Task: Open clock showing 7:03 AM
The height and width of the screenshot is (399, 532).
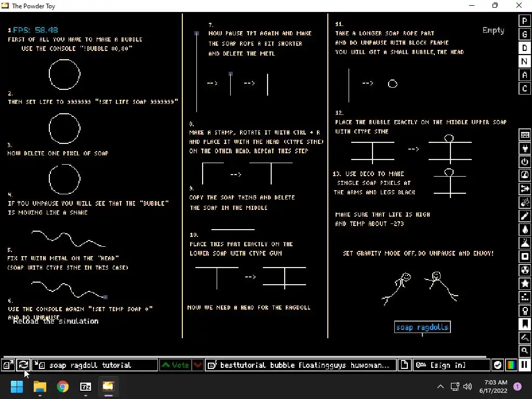Action: coord(494,387)
